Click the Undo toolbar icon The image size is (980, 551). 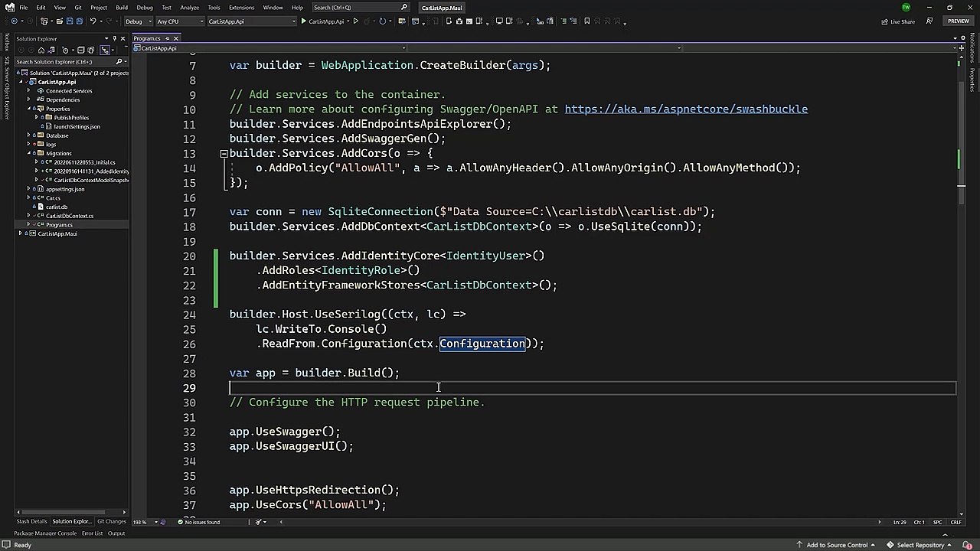point(93,21)
